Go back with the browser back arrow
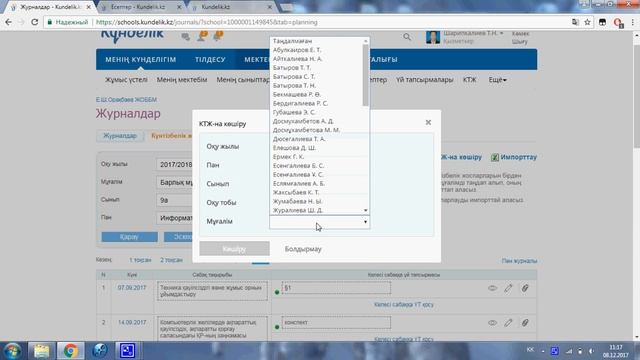 point(9,22)
